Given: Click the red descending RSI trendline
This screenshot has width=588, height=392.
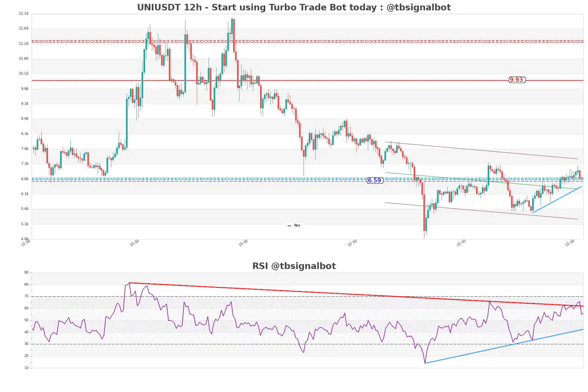Looking at the screenshot, I should [356, 294].
